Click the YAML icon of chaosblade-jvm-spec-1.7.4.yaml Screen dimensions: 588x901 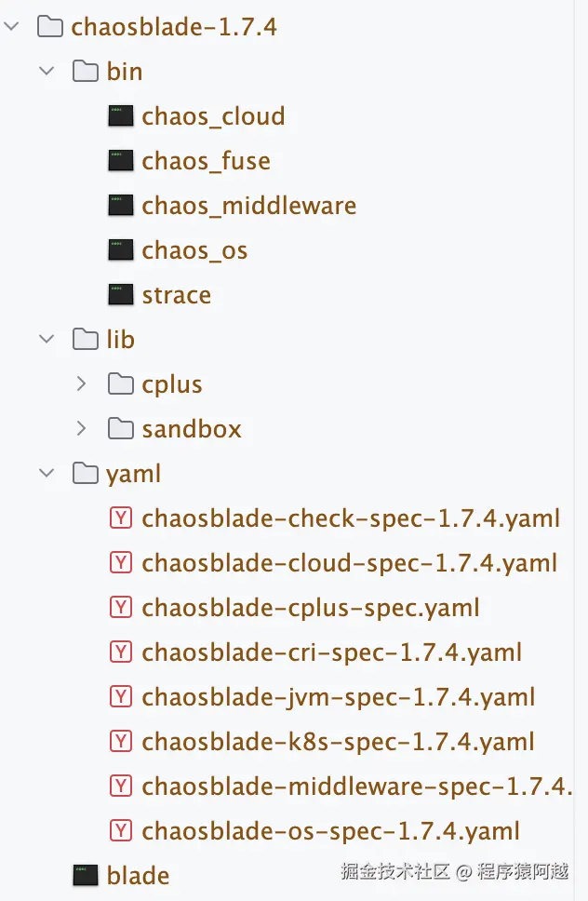pyautogui.click(x=121, y=696)
